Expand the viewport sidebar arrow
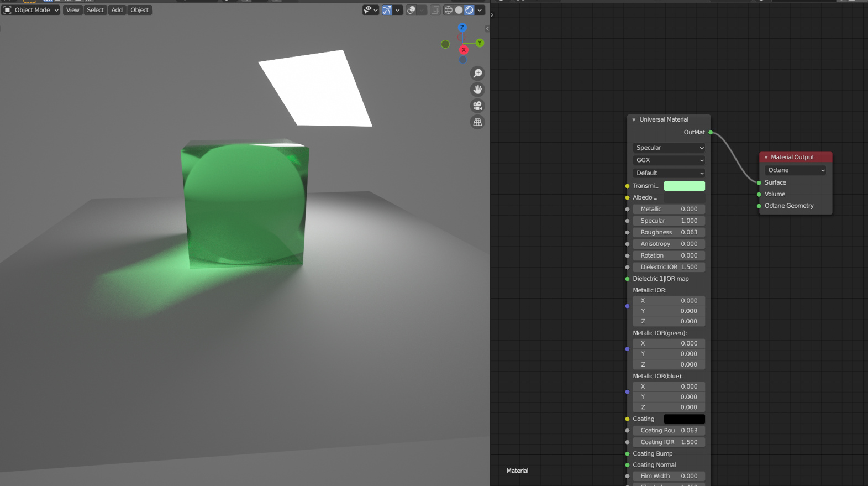The image size is (868, 486). 487,29
